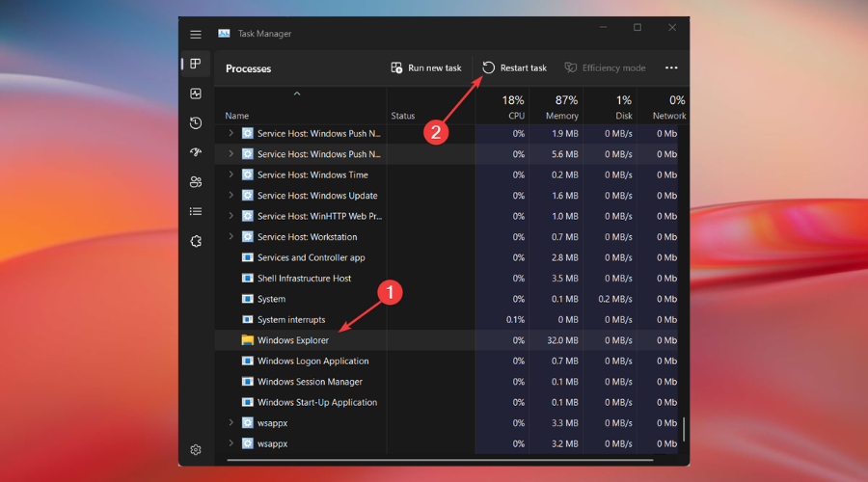Expand Service Host: Windows Update
The width and height of the screenshot is (868, 482).
(x=231, y=196)
